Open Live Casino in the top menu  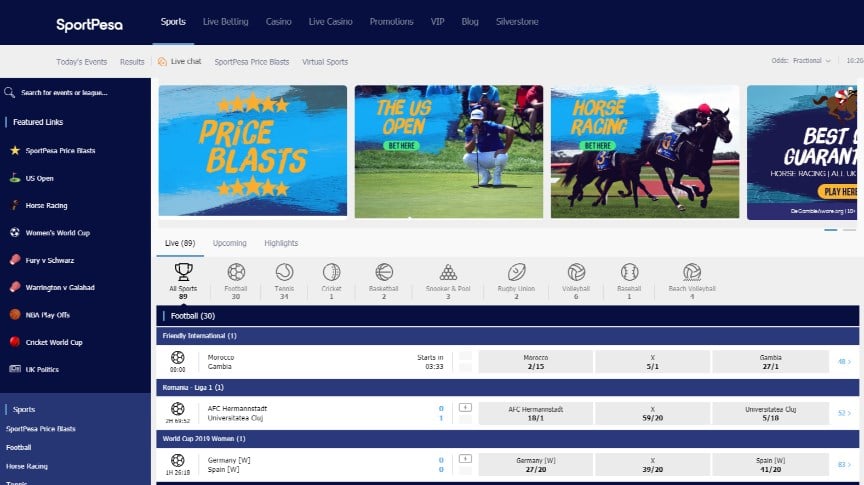(330, 21)
